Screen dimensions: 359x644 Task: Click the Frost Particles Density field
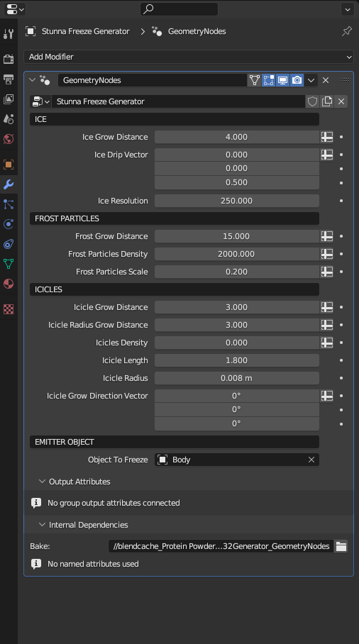point(236,254)
